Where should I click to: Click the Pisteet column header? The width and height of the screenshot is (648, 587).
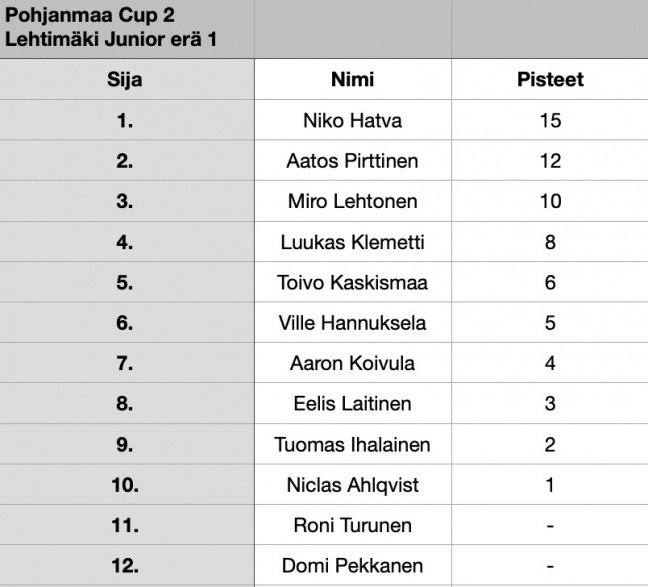tap(550, 79)
